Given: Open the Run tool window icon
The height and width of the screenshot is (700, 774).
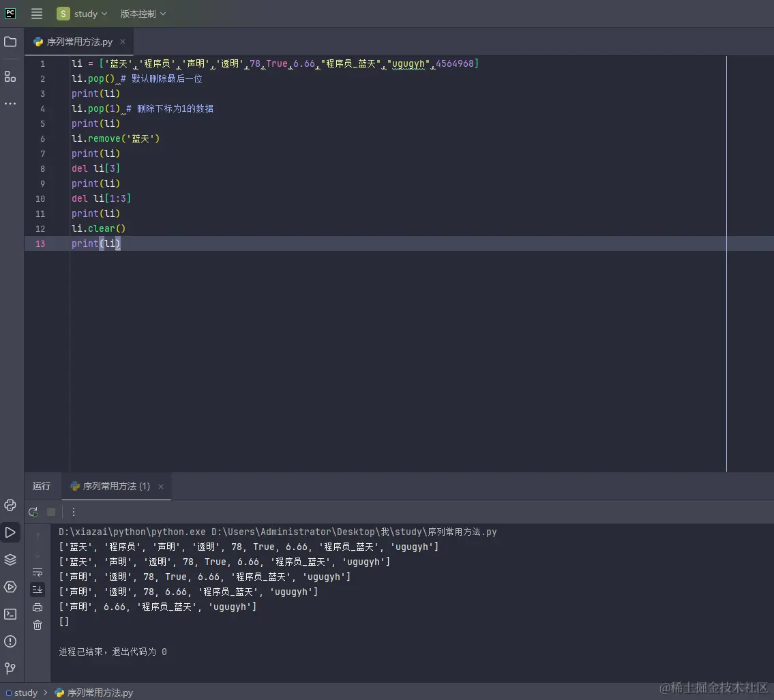Looking at the screenshot, I should pos(10,532).
